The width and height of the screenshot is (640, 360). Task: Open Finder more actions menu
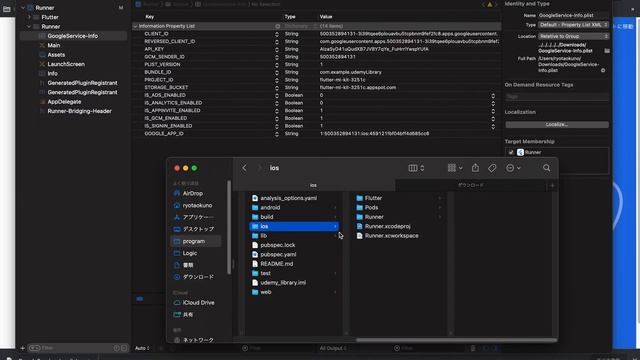click(x=513, y=168)
